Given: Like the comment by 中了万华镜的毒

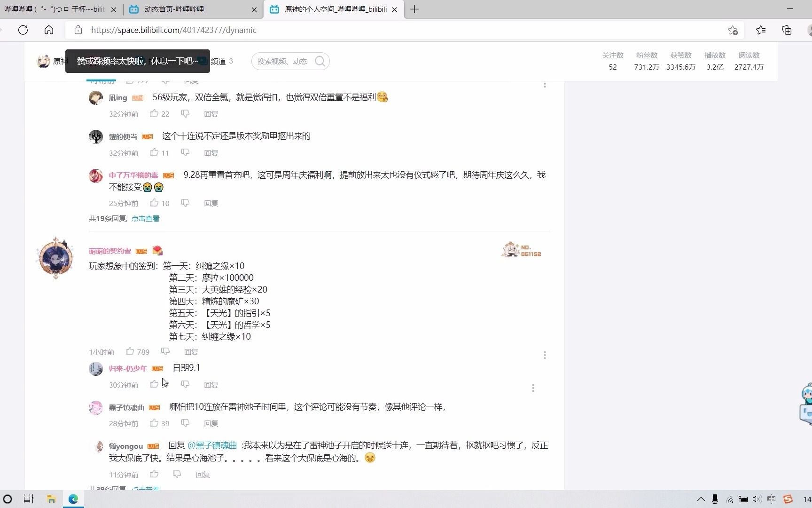Looking at the screenshot, I should pos(154,203).
